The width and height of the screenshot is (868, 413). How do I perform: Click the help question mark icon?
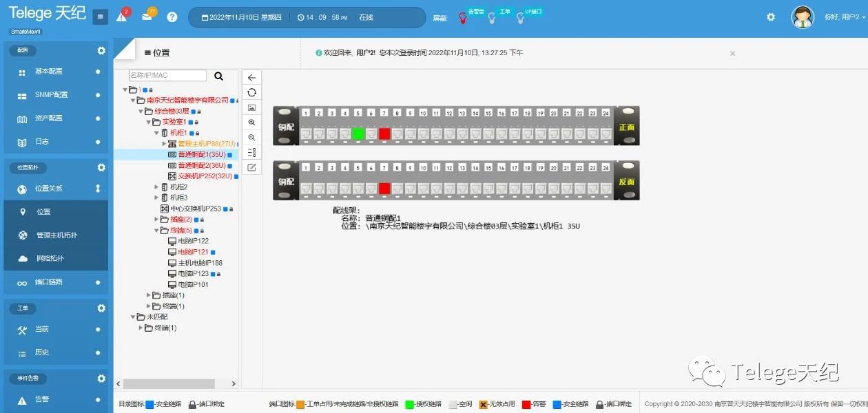pyautogui.click(x=172, y=17)
